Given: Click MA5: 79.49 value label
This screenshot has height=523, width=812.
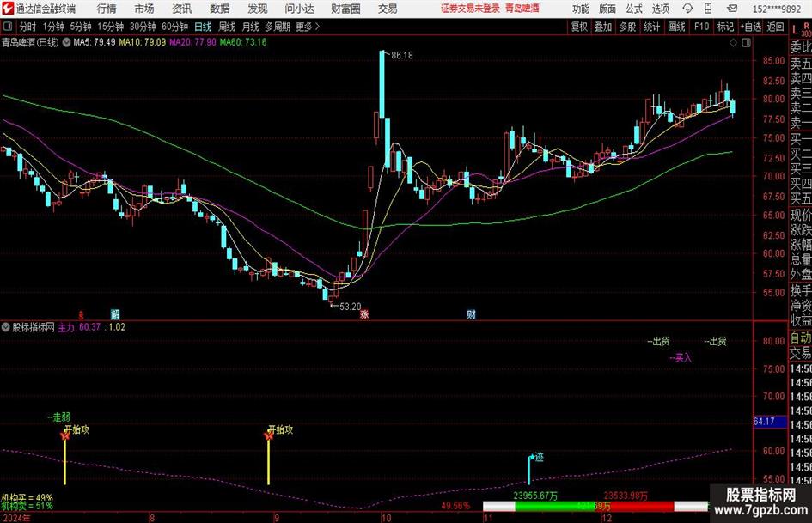Looking at the screenshot, I should tap(94, 42).
